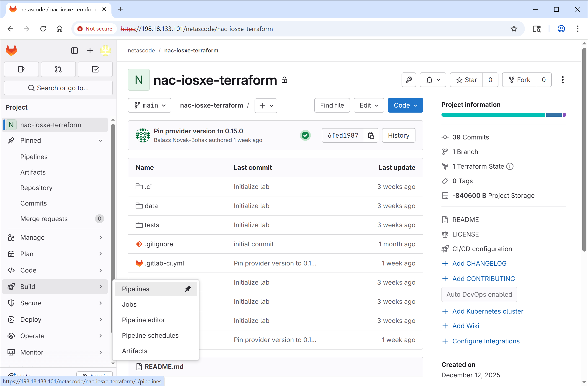Viewport: 588px width, 386px height.
Task: Fork the nac-iosxe-terraform project
Action: pyautogui.click(x=519, y=80)
